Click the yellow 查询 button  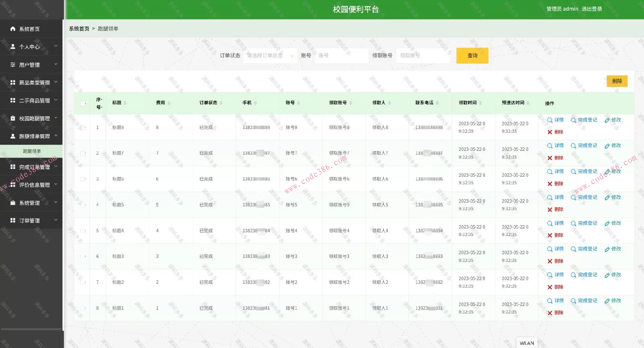tap(472, 56)
